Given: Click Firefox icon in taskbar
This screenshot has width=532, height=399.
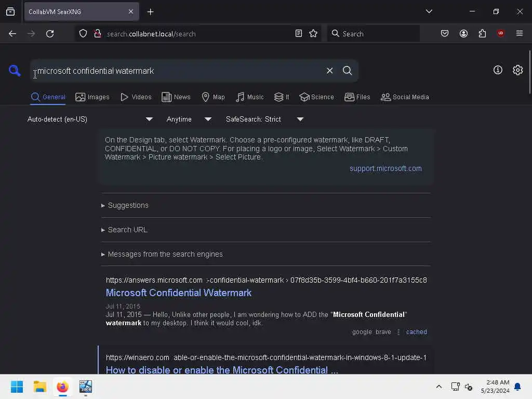Looking at the screenshot, I should pyautogui.click(x=63, y=387).
